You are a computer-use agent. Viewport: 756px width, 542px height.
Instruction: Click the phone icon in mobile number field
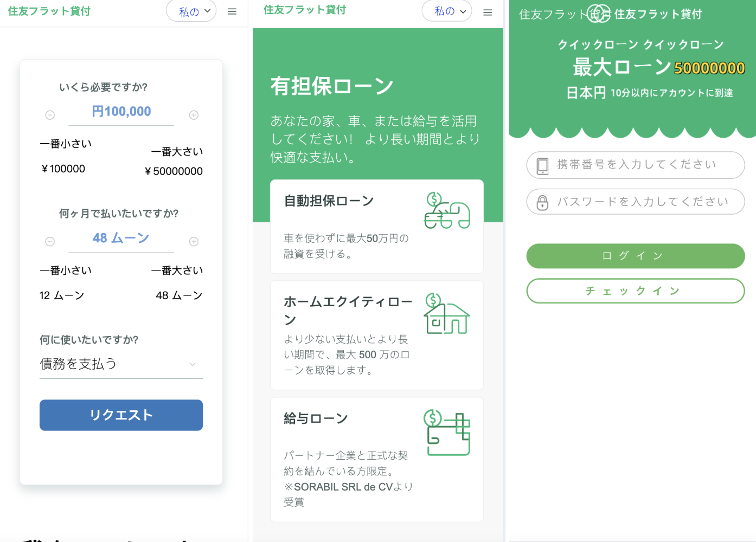point(542,165)
